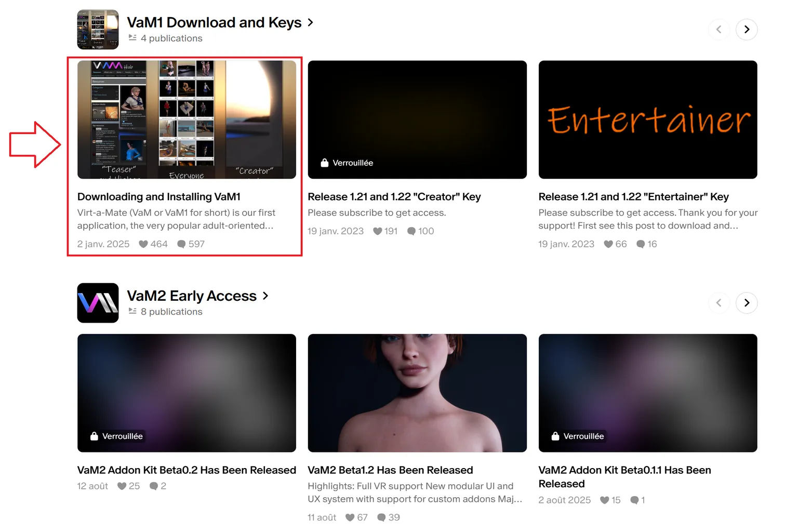Click the heart icon showing 191 likes
This screenshot has width=798, height=532.
coord(378,231)
